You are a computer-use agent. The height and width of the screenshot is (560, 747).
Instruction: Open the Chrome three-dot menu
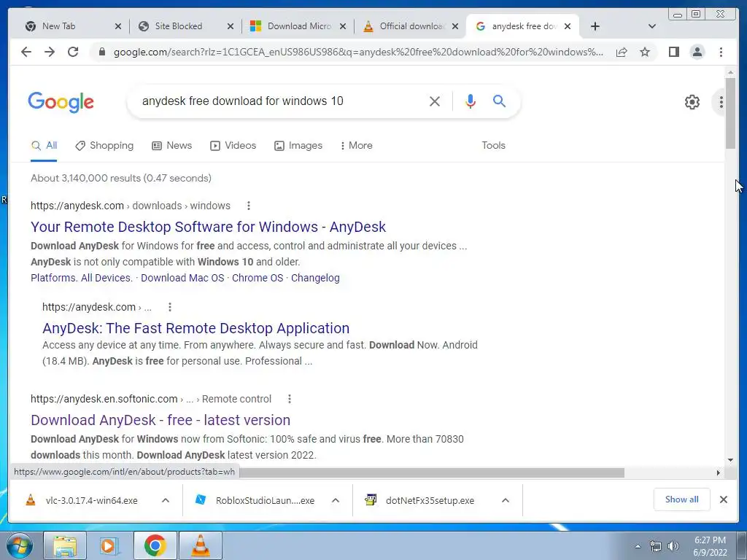coord(721,52)
